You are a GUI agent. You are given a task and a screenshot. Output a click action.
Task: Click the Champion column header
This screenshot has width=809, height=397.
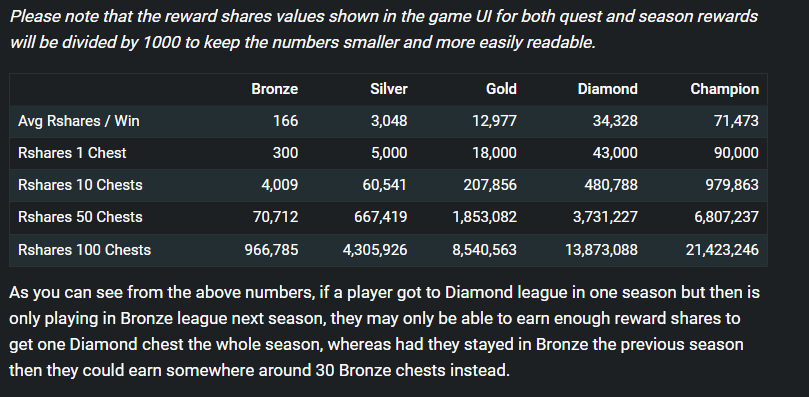724,89
